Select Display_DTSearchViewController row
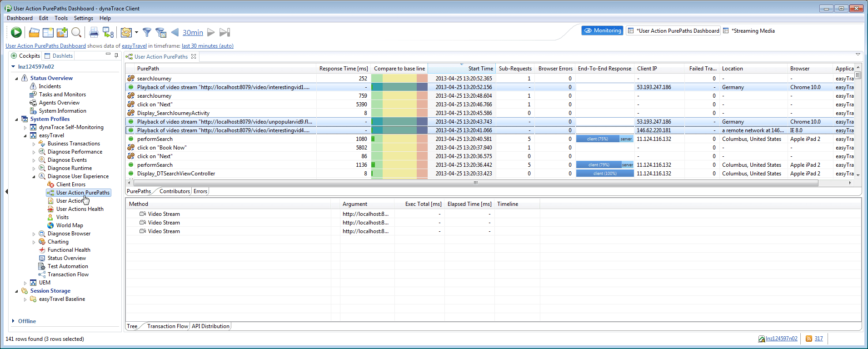This screenshot has height=349, width=868. pos(490,174)
